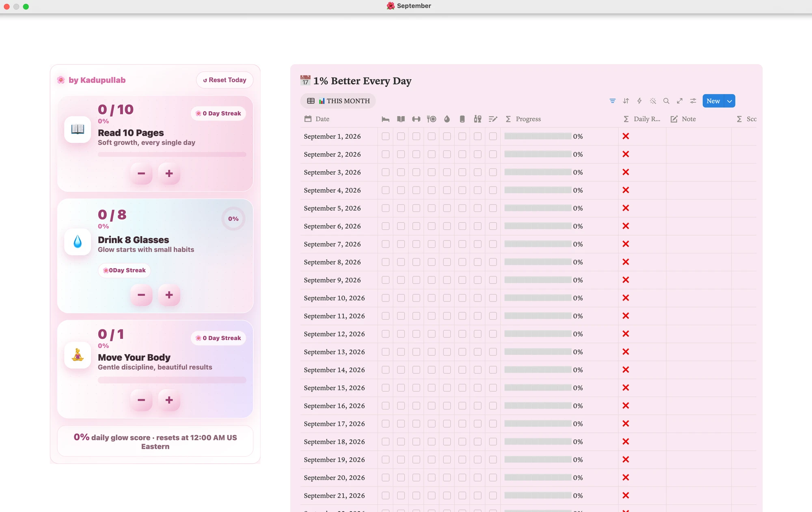This screenshot has height=512, width=812.
Task: Check the reading checkbox for September 3, 2026
Action: click(x=401, y=172)
